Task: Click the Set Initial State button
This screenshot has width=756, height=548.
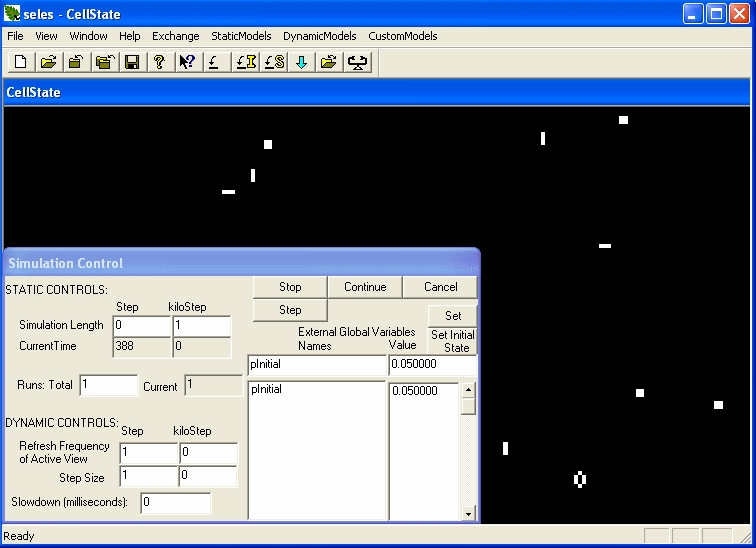Action: point(453,341)
